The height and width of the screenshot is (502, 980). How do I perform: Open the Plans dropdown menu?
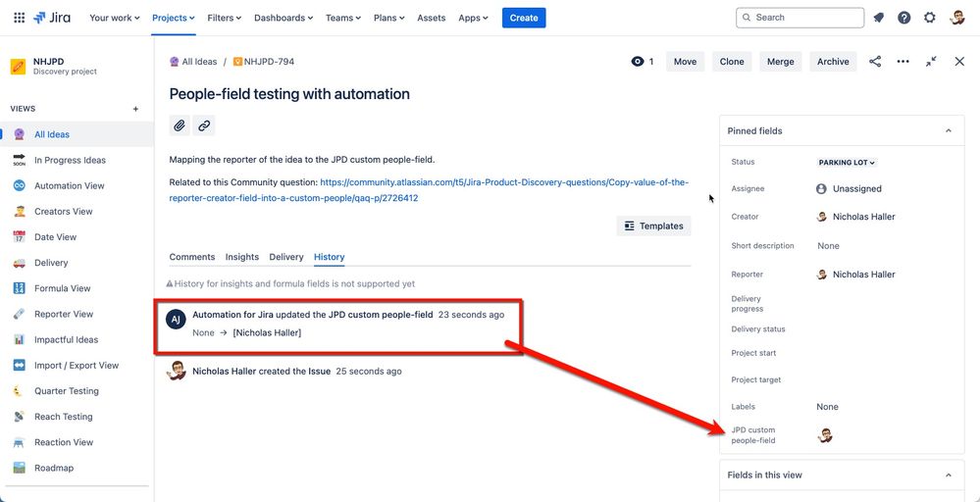389,18
